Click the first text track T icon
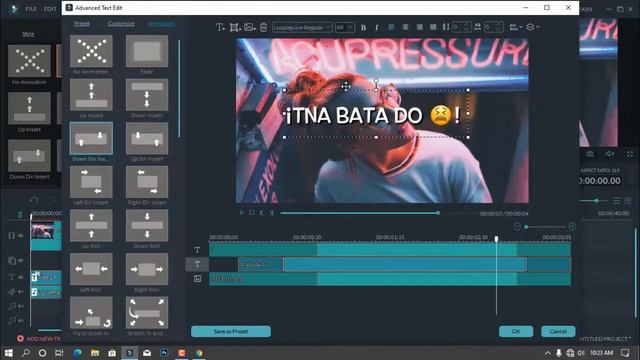The width and height of the screenshot is (640, 360). click(197, 249)
